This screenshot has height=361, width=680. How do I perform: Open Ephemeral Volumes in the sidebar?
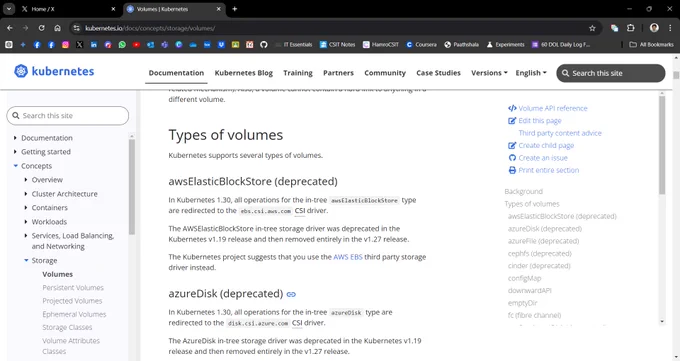(x=74, y=314)
